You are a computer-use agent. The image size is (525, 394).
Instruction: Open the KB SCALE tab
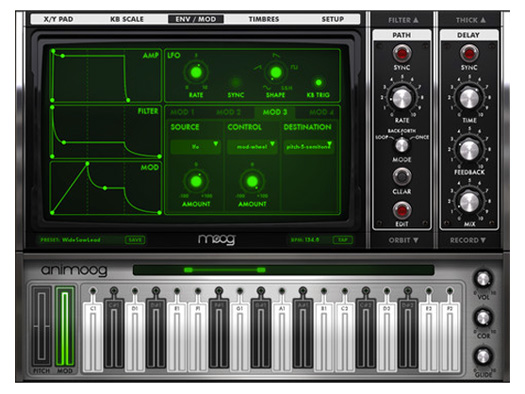tap(127, 19)
